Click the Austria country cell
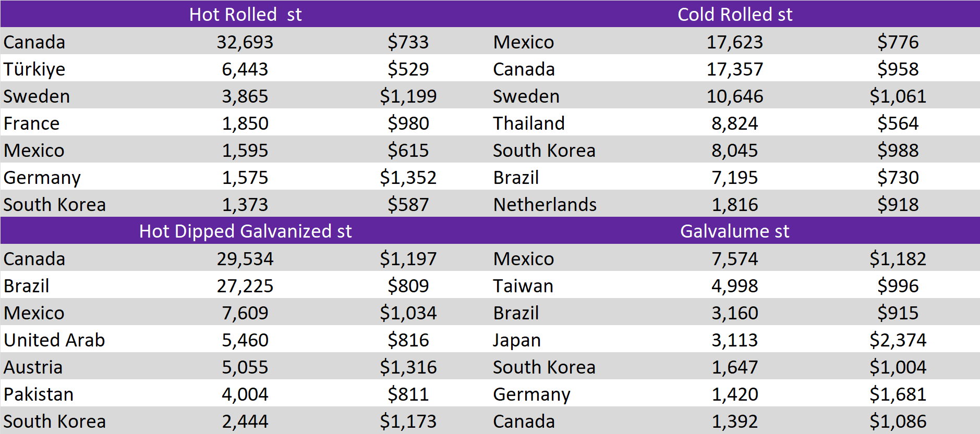 tap(33, 367)
